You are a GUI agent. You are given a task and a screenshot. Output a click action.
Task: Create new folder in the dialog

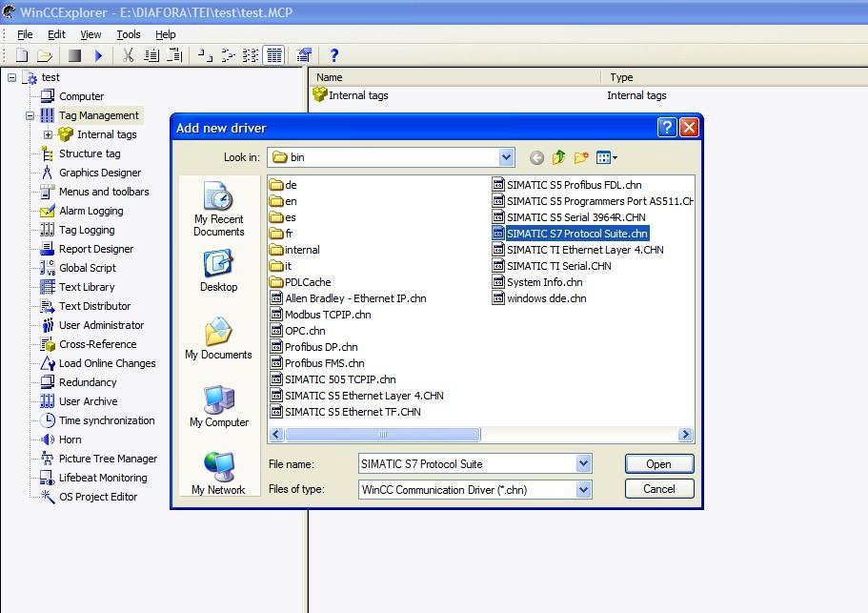click(581, 158)
